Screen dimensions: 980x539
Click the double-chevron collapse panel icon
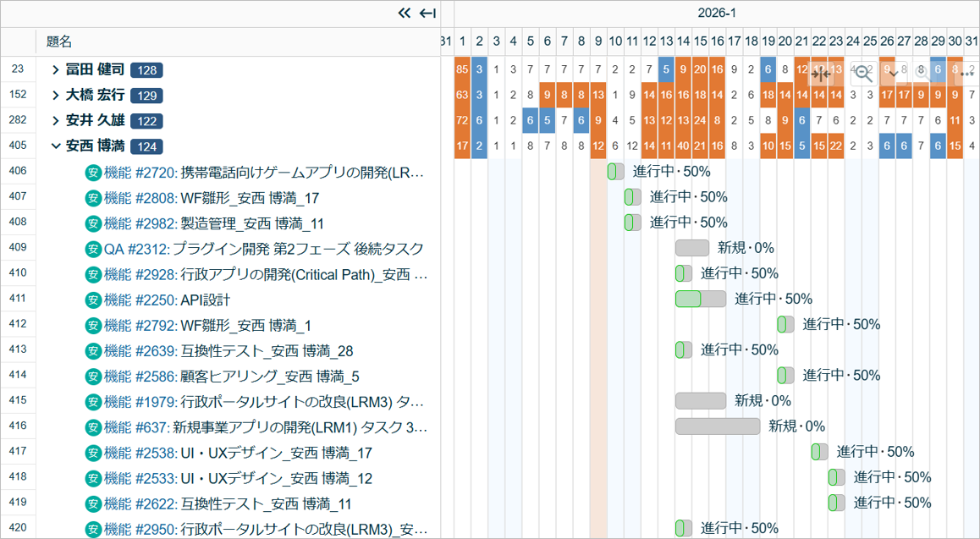click(x=405, y=13)
